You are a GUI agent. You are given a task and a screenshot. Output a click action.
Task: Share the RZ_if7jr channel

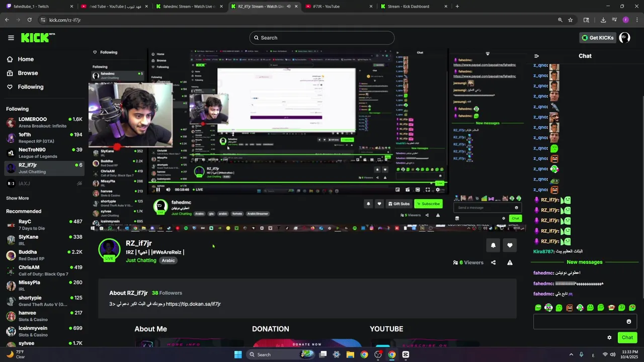(493, 262)
